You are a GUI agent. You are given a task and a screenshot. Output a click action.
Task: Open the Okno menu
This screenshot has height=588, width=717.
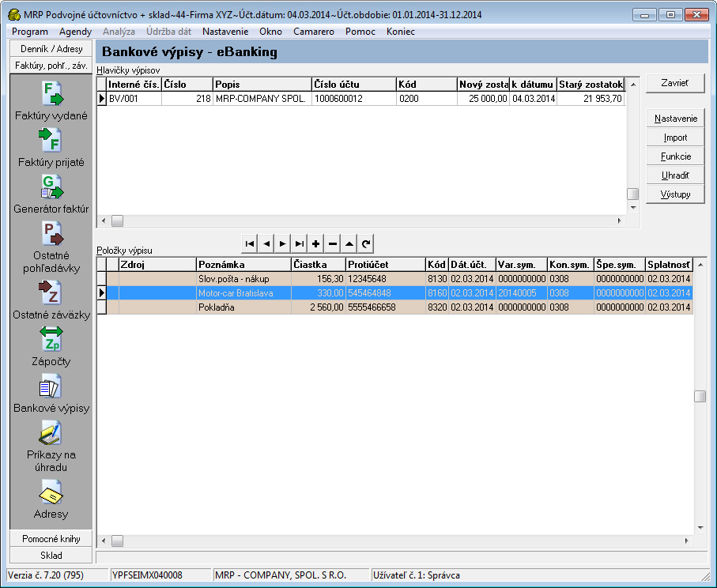click(x=270, y=32)
